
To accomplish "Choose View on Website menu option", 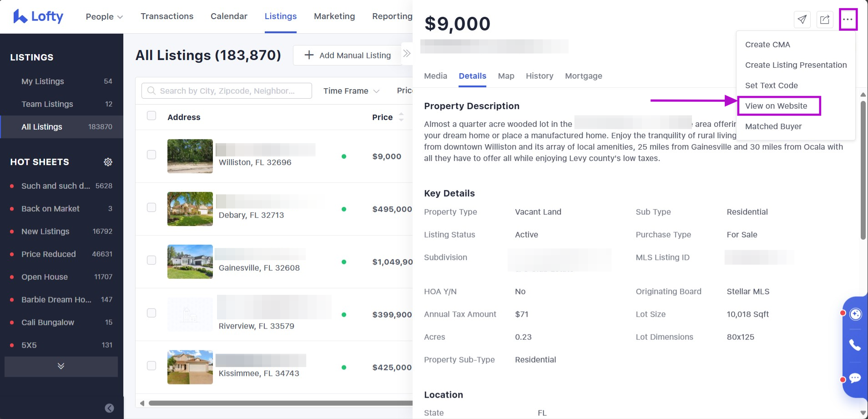I will (776, 106).
